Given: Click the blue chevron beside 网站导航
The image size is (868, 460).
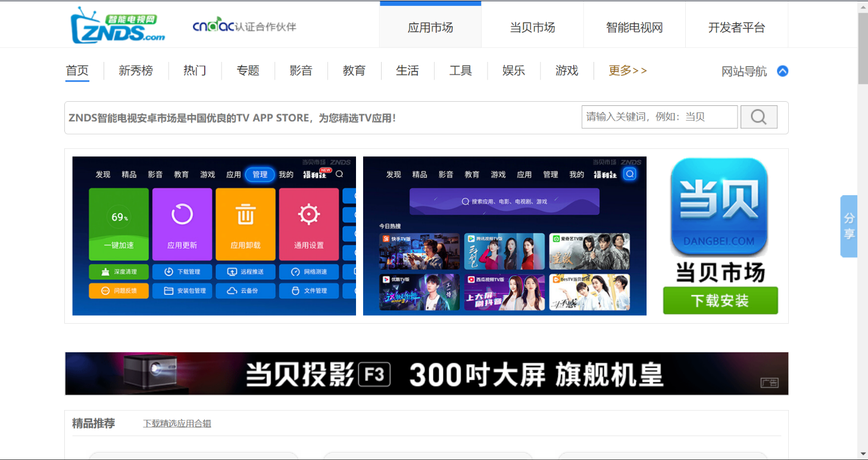Looking at the screenshot, I should [783, 71].
